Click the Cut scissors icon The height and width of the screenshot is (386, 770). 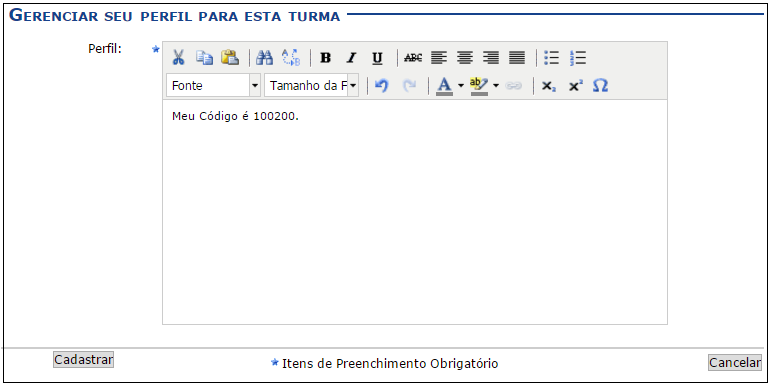[178, 58]
